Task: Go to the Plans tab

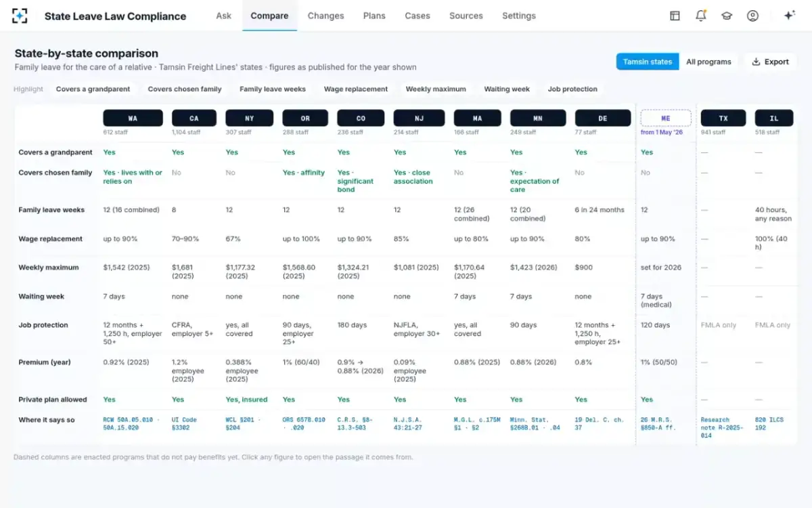Action: click(x=374, y=16)
